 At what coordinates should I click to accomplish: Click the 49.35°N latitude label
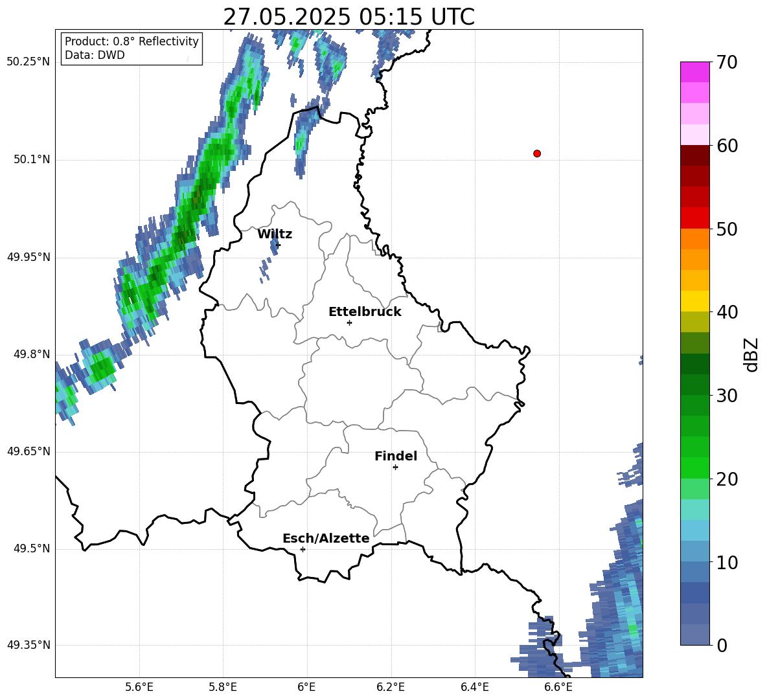29,645
